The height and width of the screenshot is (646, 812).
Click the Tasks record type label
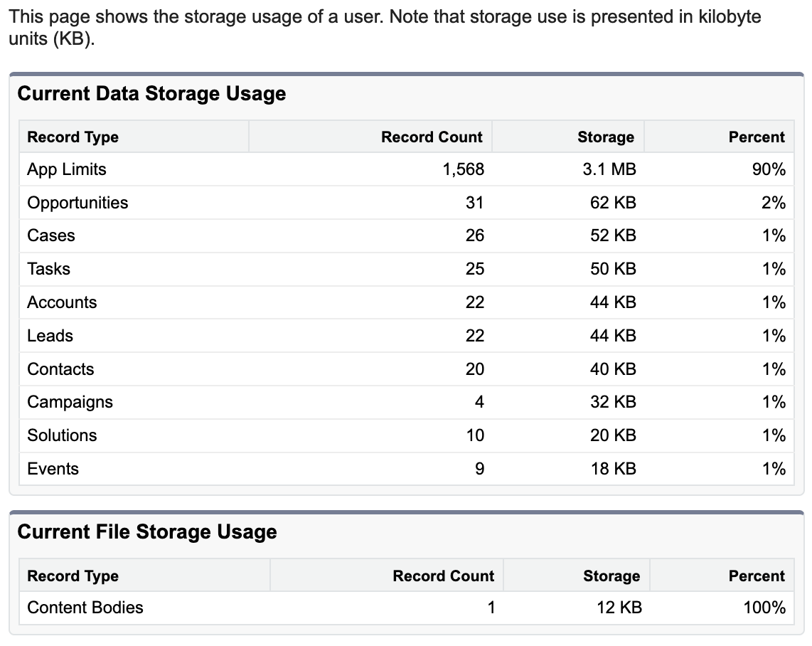[49, 269]
